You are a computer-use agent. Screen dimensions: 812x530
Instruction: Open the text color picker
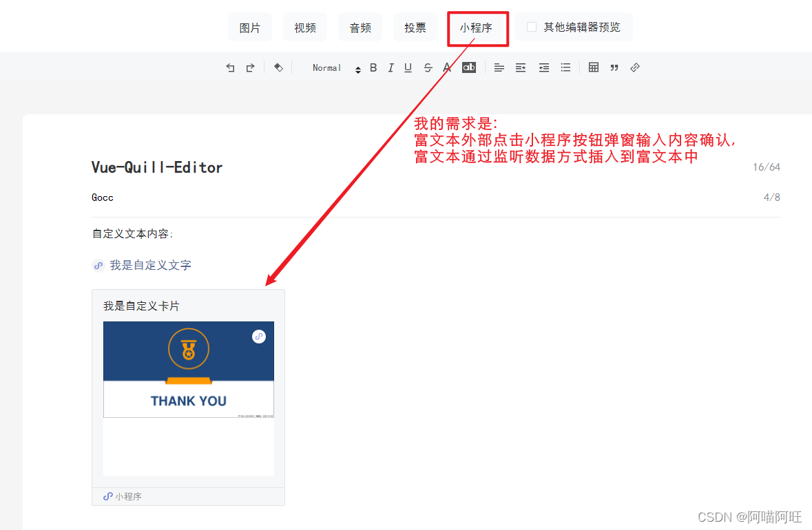(x=447, y=68)
